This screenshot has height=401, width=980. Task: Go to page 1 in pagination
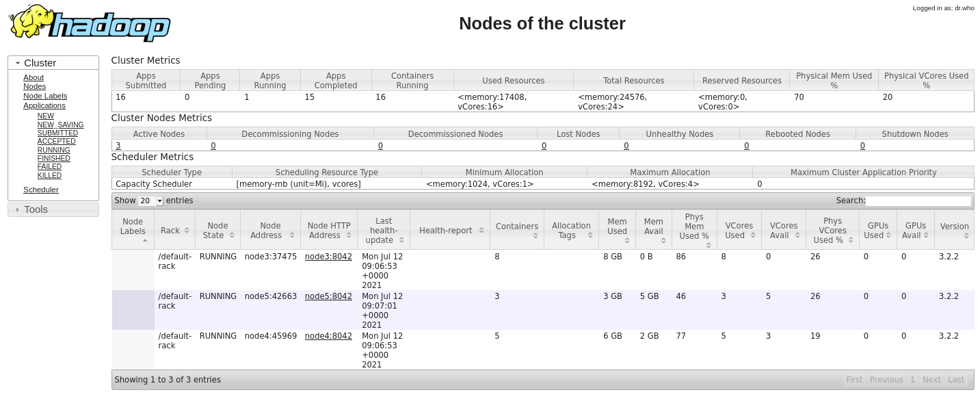[912, 380]
